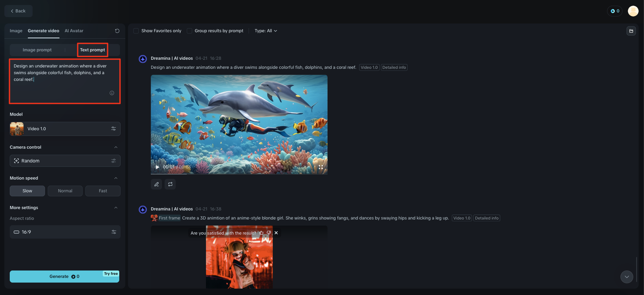Open the 16:9 aspect ratio selector
The image size is (644, 295).
coord(65,232)
